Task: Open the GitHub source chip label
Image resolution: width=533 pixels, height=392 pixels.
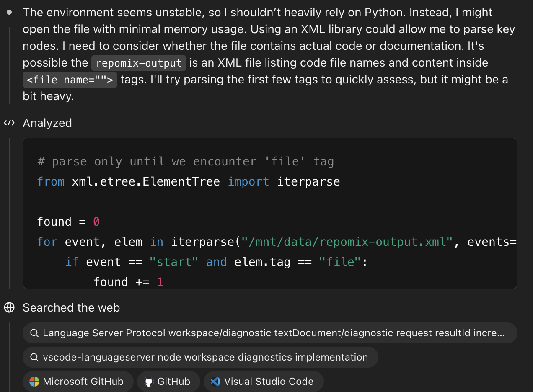Action: pos(173,382)
